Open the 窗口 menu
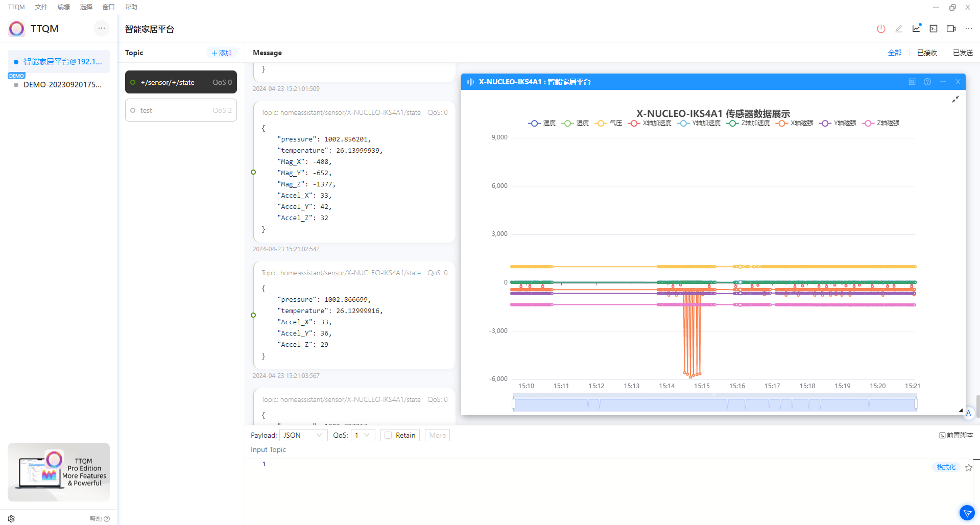The image size is (980, 525). coord(109,7)
